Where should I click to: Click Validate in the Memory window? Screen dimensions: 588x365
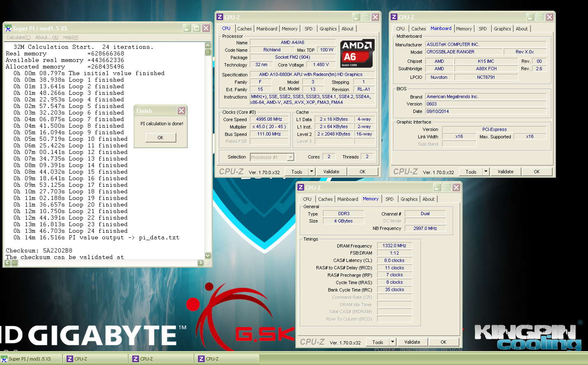tap(412, 342)
